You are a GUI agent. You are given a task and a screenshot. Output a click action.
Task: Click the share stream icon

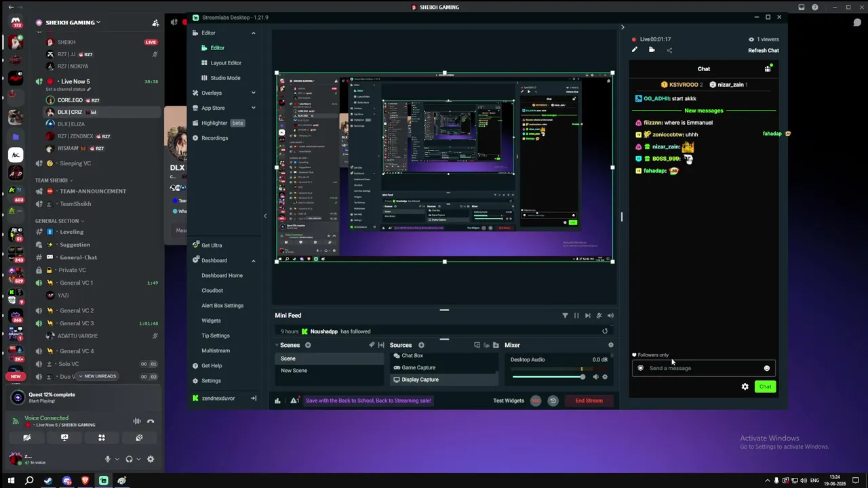[x=669, y=49]
